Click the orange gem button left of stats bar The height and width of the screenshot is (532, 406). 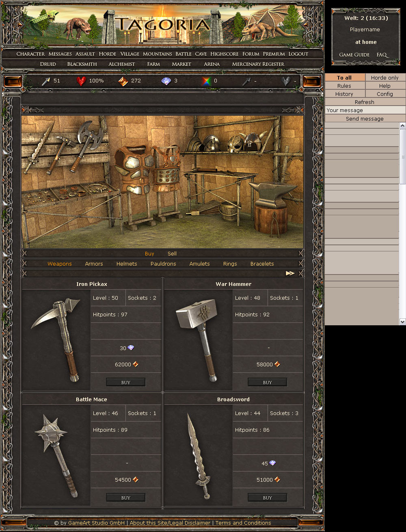click(13, 81)
